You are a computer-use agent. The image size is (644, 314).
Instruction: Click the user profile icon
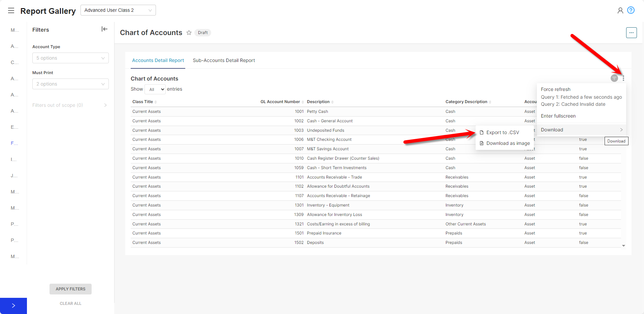[x=620, y=10]
